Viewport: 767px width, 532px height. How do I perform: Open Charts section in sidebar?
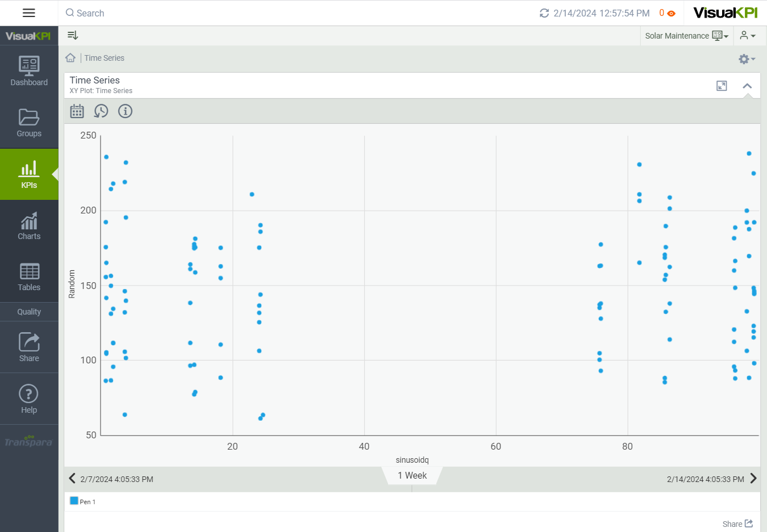point(29,226)
